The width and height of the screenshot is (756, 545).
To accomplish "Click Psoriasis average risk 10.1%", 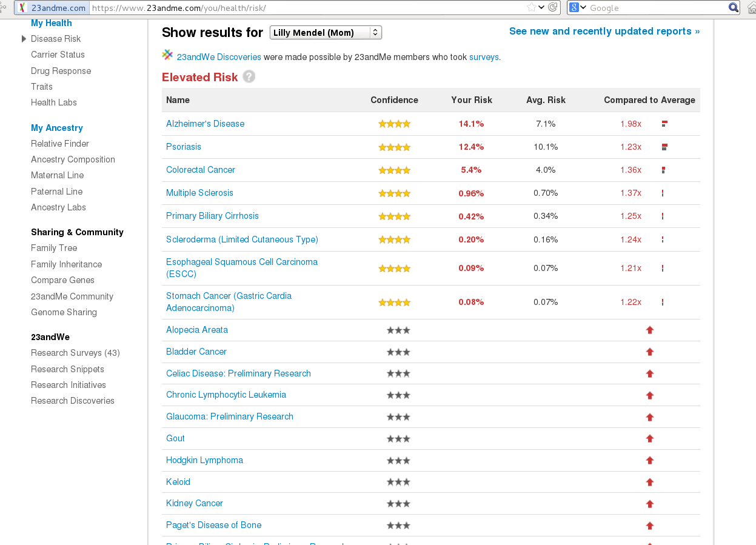I will 546,147.
